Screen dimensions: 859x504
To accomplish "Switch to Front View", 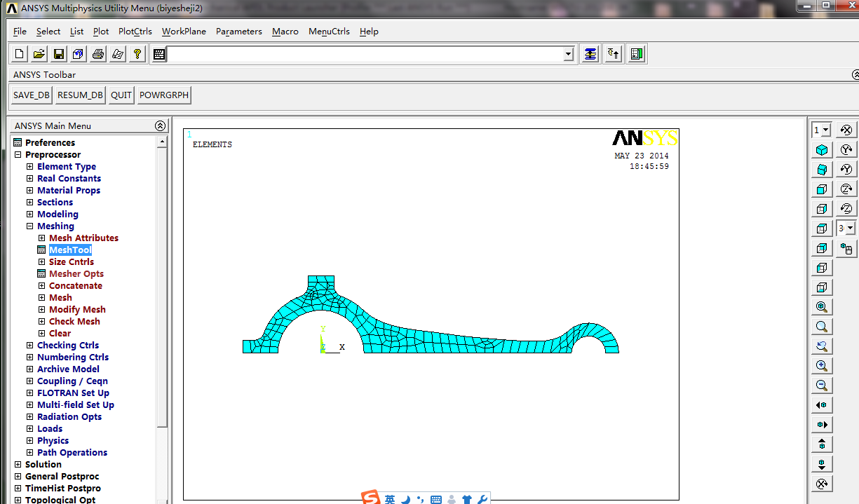I will [x=822, y=189].
